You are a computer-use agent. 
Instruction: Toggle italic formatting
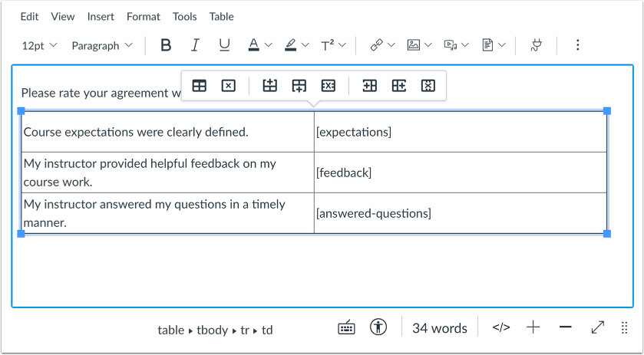click(195, 45)
